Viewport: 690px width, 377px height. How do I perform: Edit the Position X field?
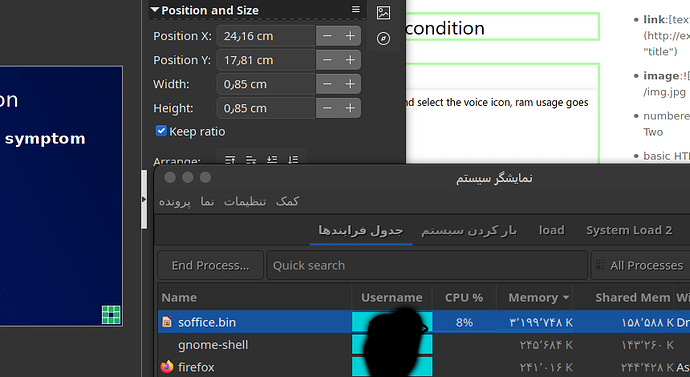[266, 36]
